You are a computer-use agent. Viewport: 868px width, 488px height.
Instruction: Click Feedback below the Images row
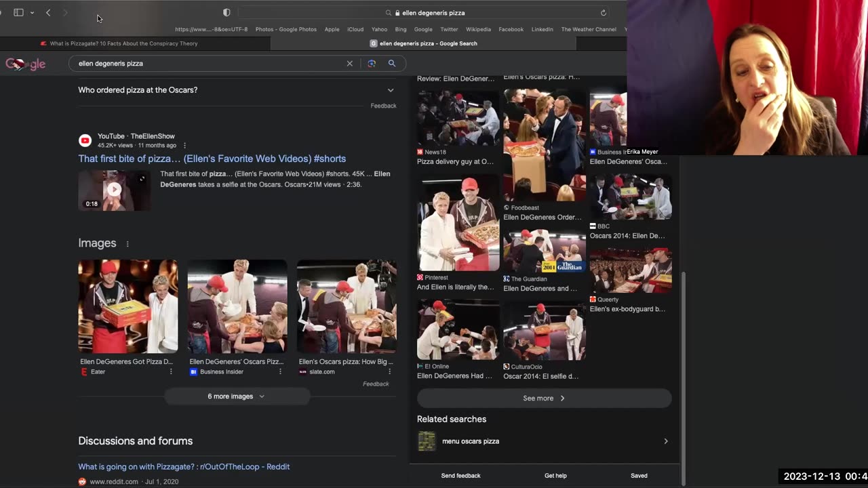(376, 384)
